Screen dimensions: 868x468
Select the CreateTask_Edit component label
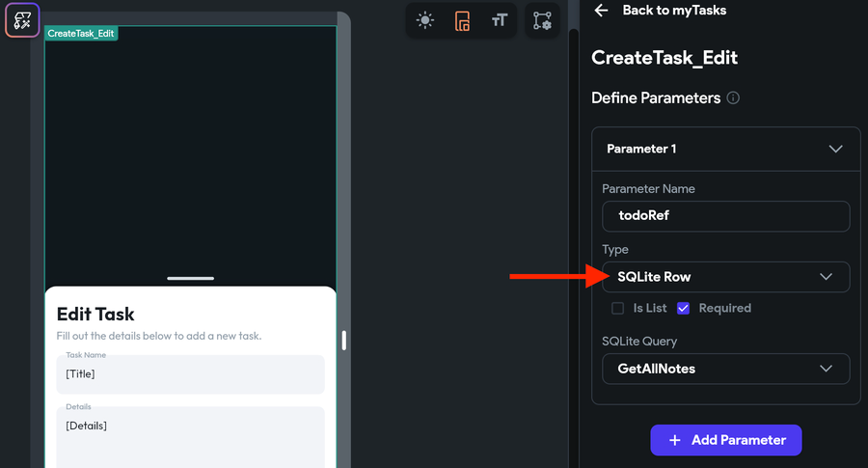tap(81, 33)
